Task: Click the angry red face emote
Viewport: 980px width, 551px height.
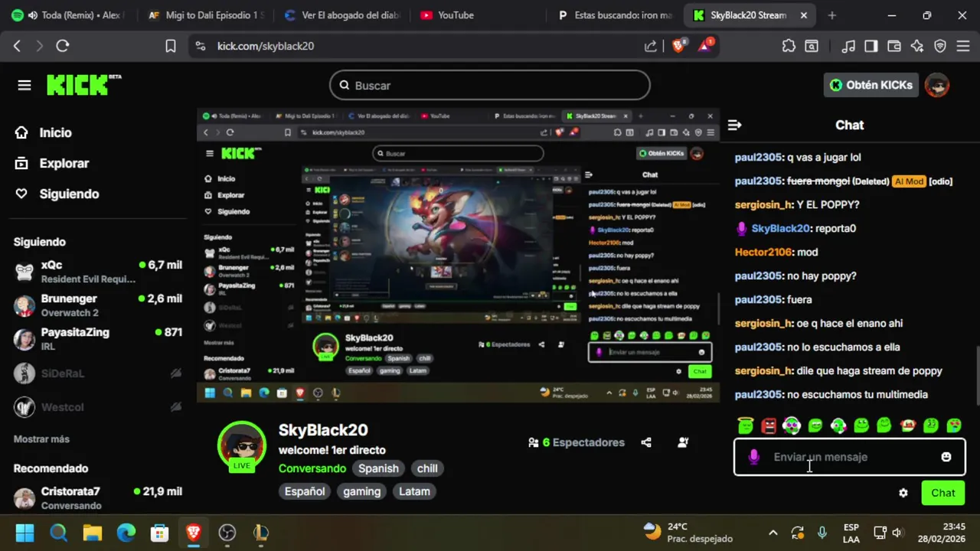Action: point(769,425)
